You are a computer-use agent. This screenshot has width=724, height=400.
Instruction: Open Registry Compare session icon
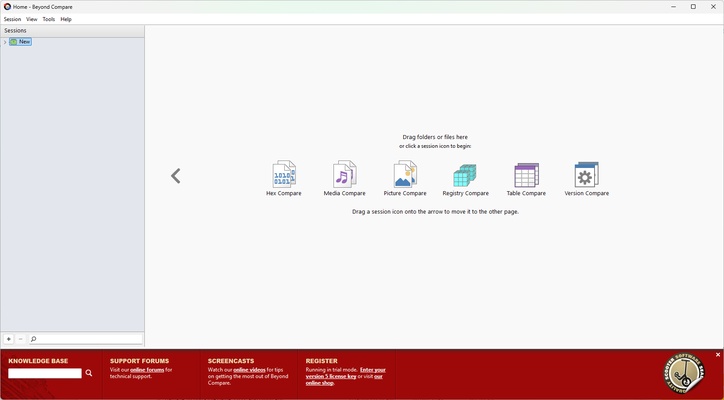[465, 176]
